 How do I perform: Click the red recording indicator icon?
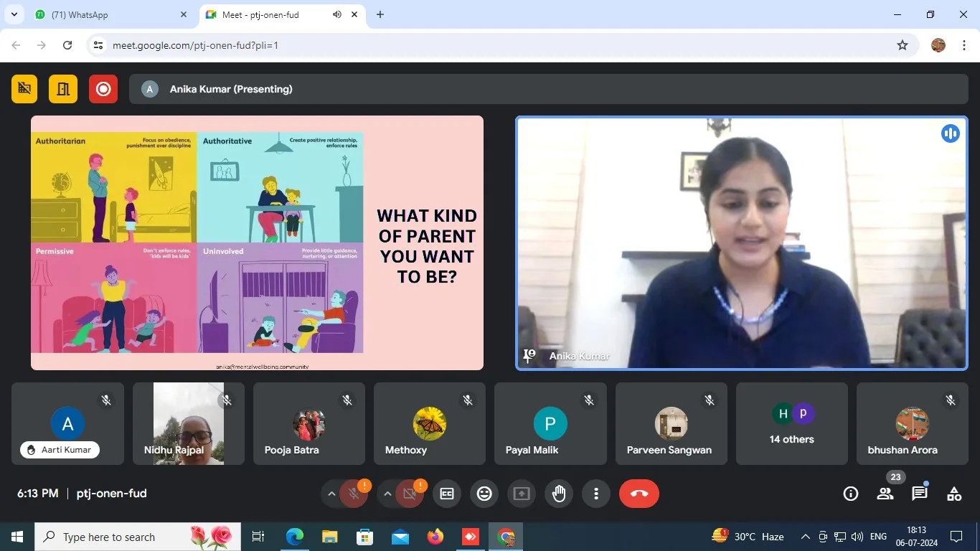[x=103, y=89]
